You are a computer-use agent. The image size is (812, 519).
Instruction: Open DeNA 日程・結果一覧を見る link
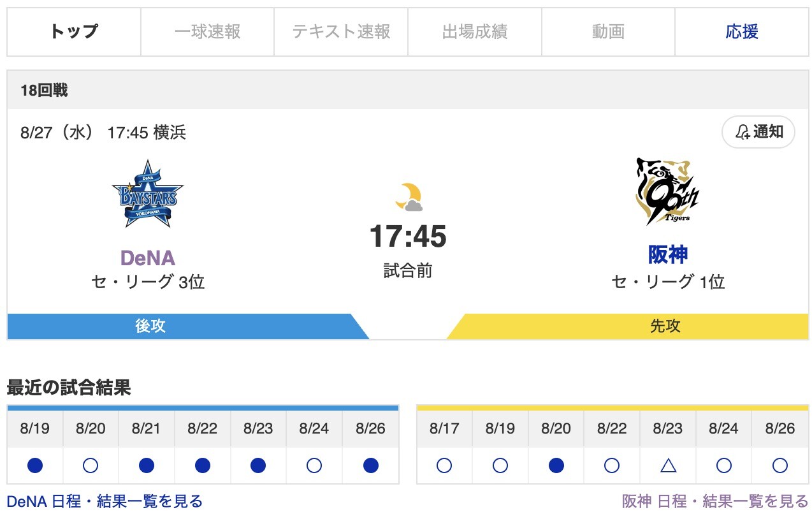click(105, 502)
